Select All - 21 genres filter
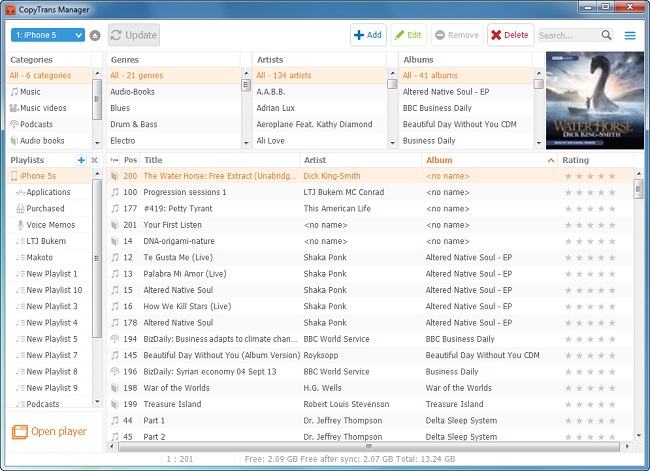The height and width of the screenshot is (471, 650). point(173,75)
